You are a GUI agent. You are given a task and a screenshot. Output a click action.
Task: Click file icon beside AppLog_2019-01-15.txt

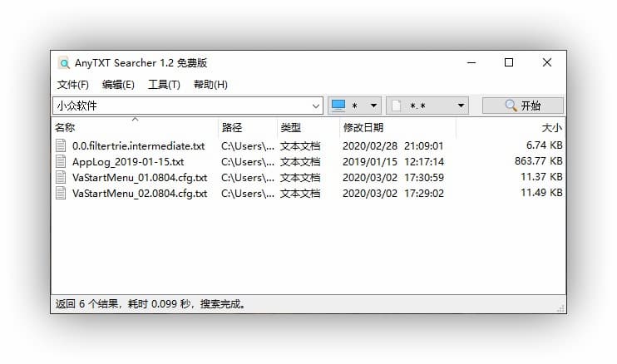point(61,161)
